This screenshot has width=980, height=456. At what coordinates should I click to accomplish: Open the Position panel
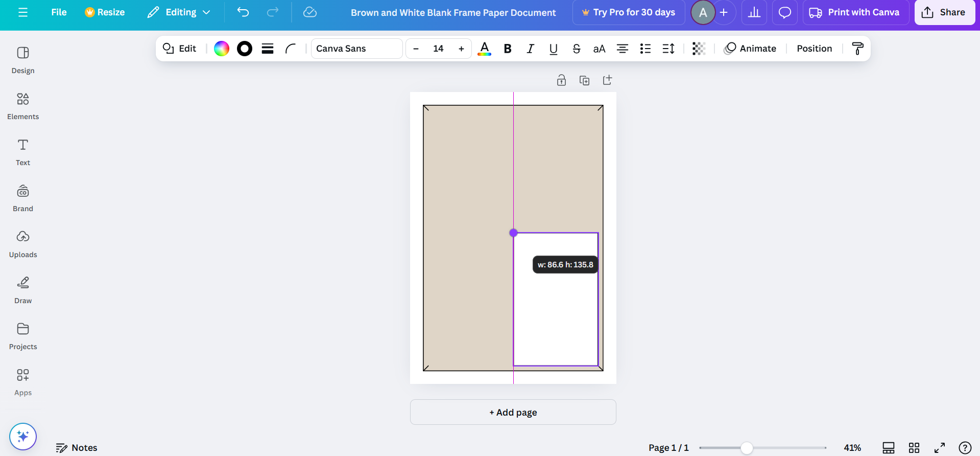pyautogui.click(x=814, y=49)
